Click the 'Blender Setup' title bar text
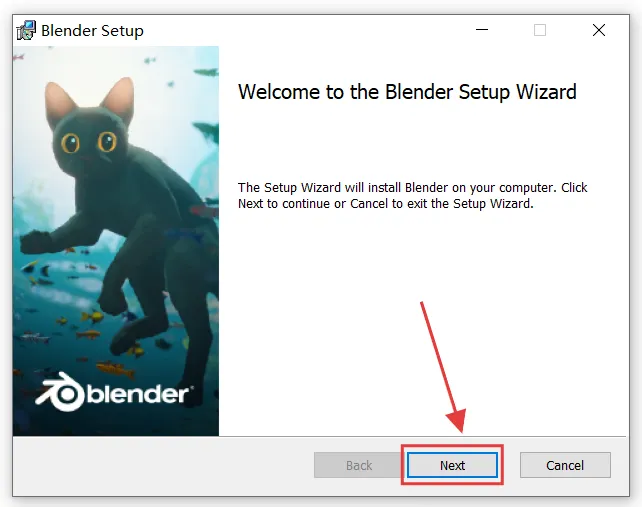Screen dimensions: 642x507 [x=93, y=31]
